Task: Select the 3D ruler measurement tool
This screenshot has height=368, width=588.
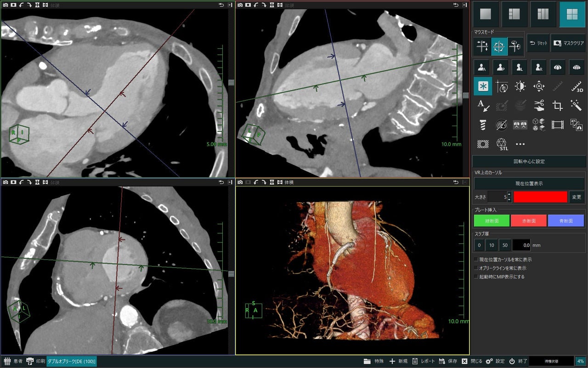Action: pyautogui.click(x=577, y=86)
